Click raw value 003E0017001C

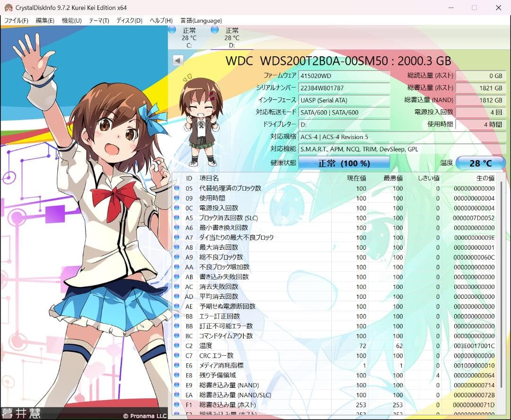click(x=474, y=346)
